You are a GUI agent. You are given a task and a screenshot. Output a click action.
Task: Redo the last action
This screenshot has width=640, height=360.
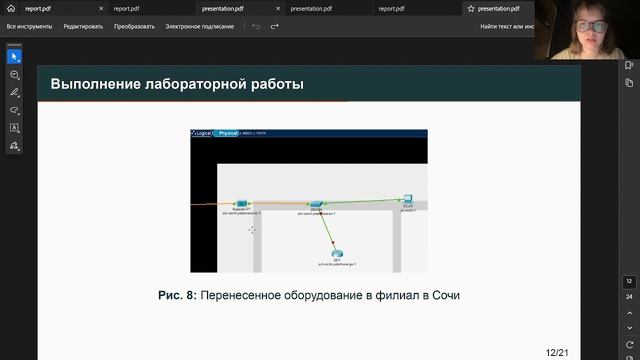click(275, 27)
